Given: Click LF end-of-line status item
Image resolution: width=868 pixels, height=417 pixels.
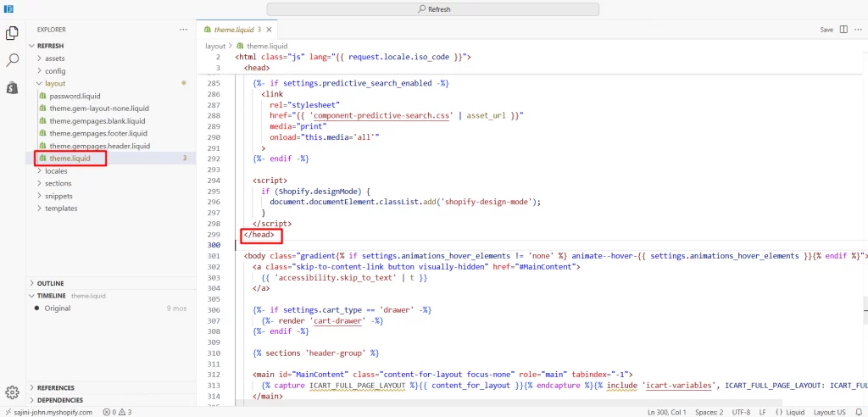Looking at the screenshot, I should coord(763,413).
